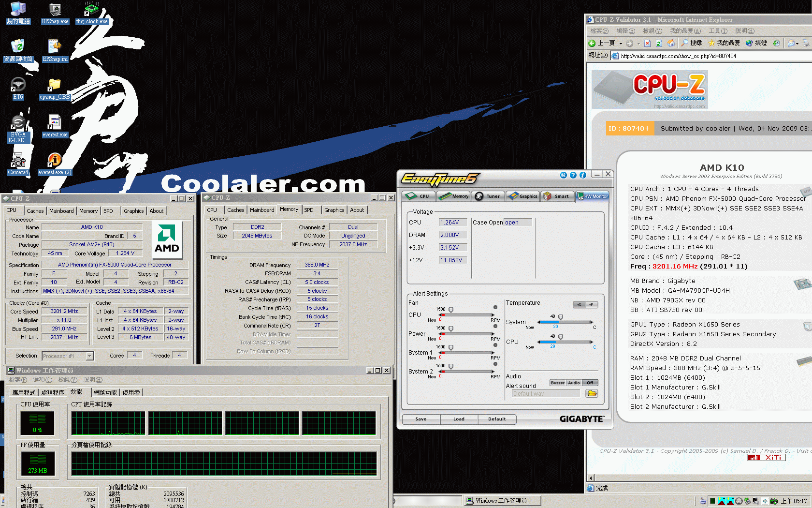Switch to Networking (網路功能) tab in Task Manager

[105, 392]
